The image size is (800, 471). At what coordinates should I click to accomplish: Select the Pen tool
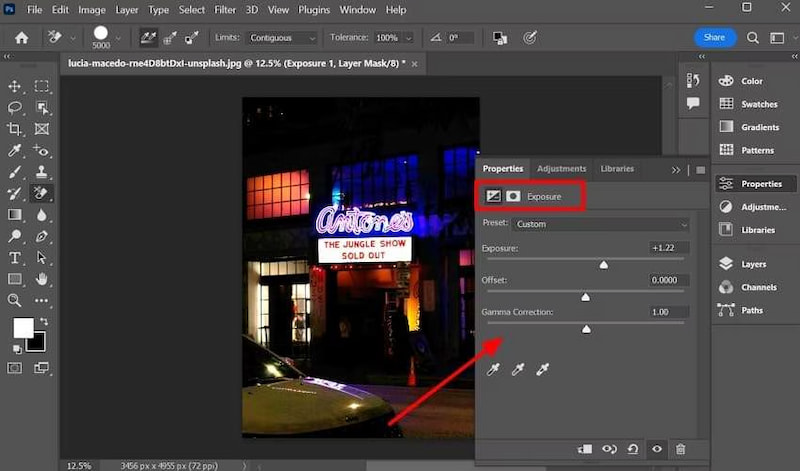pyautogui.click(x=41, y=236)
